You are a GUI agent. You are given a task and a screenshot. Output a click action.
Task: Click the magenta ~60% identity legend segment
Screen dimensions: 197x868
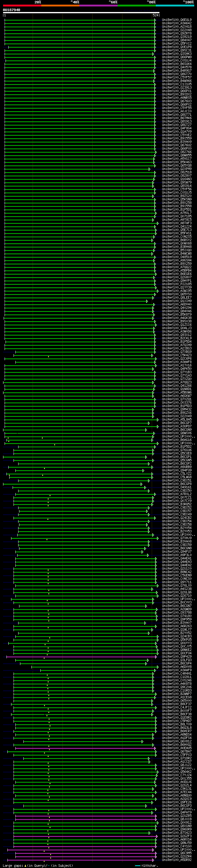pos(99,6)
